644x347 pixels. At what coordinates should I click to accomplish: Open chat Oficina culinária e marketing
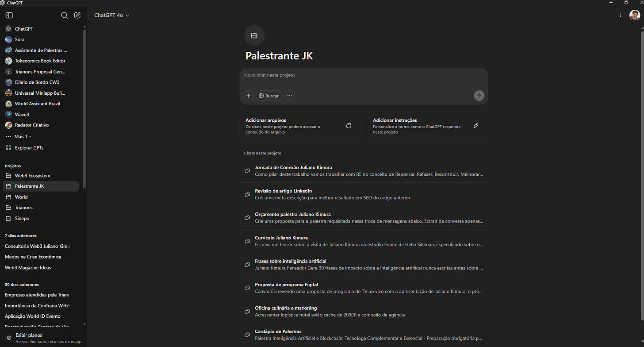click(x=364, y=312)
